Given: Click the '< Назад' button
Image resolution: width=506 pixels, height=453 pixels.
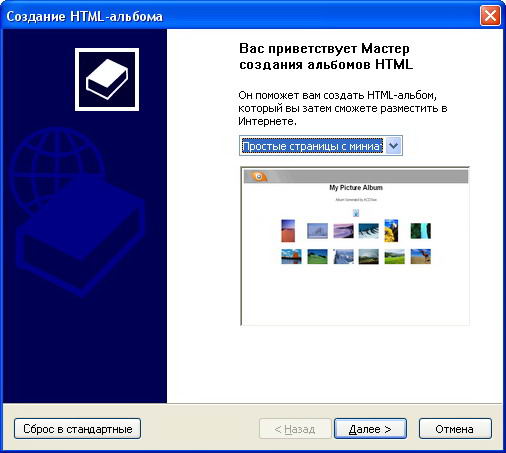Looking at the screenshot, I should pyautogui.click(x=295, y=429).
